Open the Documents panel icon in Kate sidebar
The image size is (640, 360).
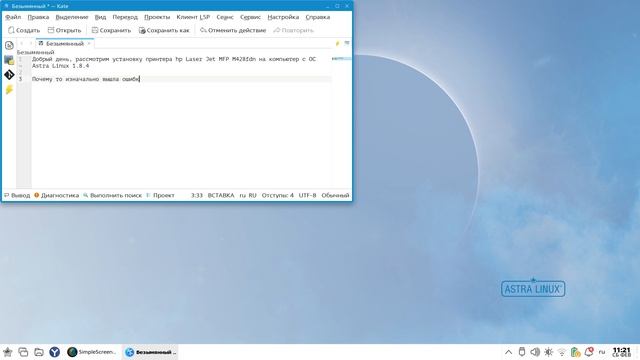click(9, 45)
